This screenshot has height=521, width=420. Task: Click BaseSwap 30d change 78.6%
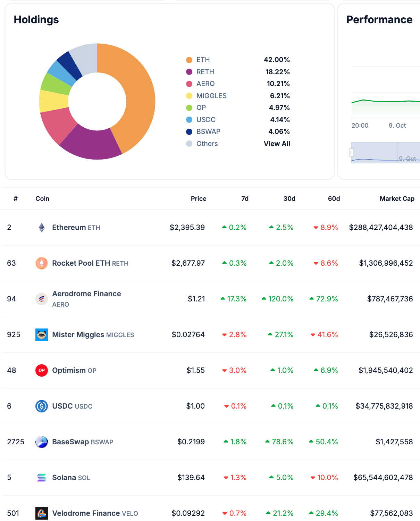(x=279, y=442)
